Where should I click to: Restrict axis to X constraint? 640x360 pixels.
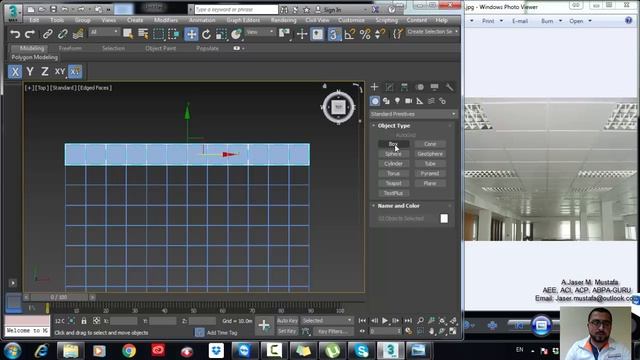[15, 72]
